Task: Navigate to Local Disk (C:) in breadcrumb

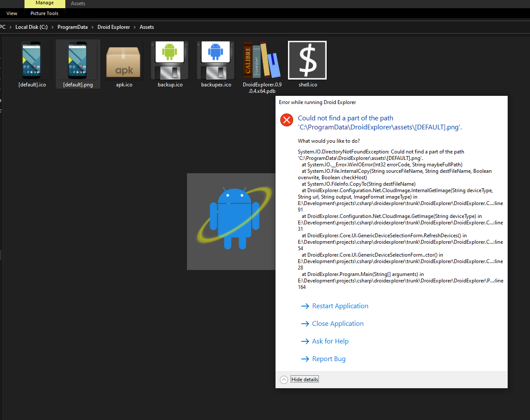Action: 31,27
